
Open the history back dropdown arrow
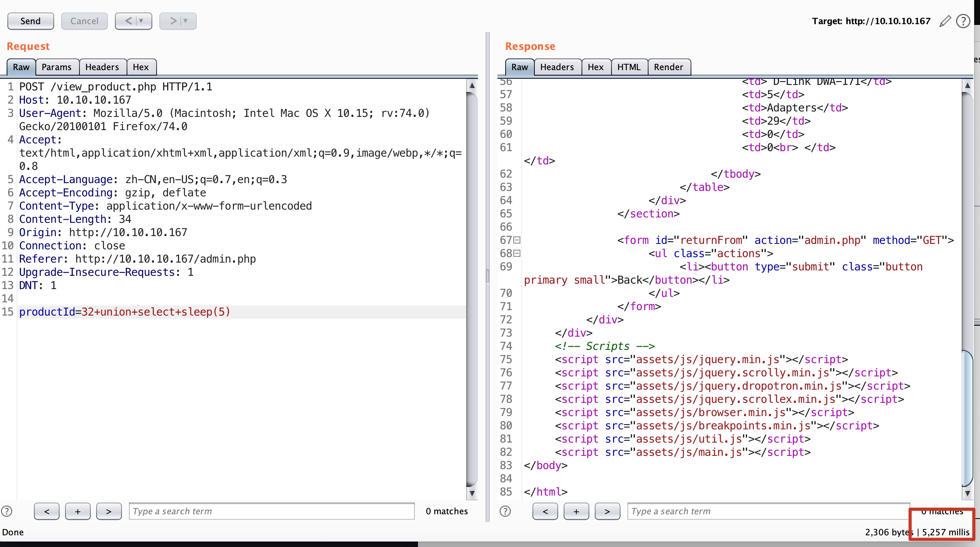point(141,21)
